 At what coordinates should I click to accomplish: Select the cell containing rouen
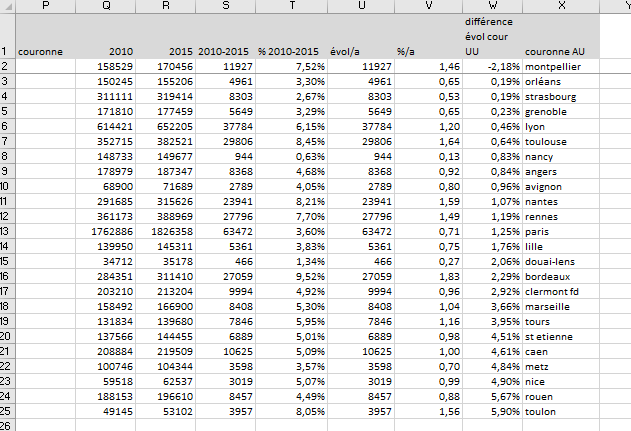pyautogui.click(x=561, y=396)
